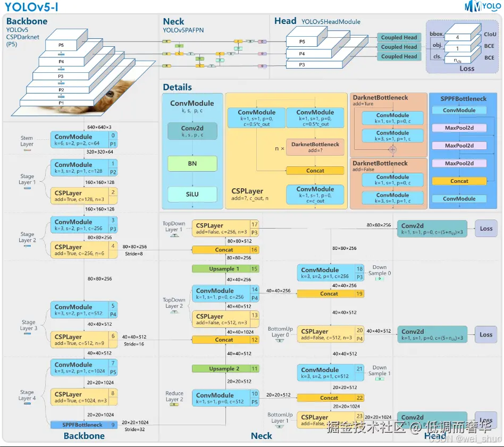504x447 pixels.
Task: Select the CSPLayer block numbered 13
Action: click(225, 319)
